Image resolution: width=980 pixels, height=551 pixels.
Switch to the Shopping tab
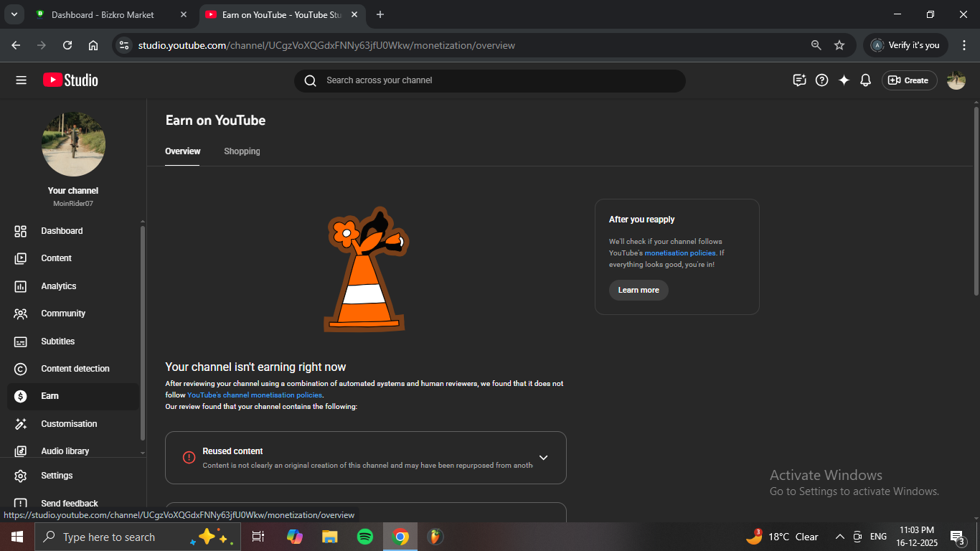click(x=242, y=151)
